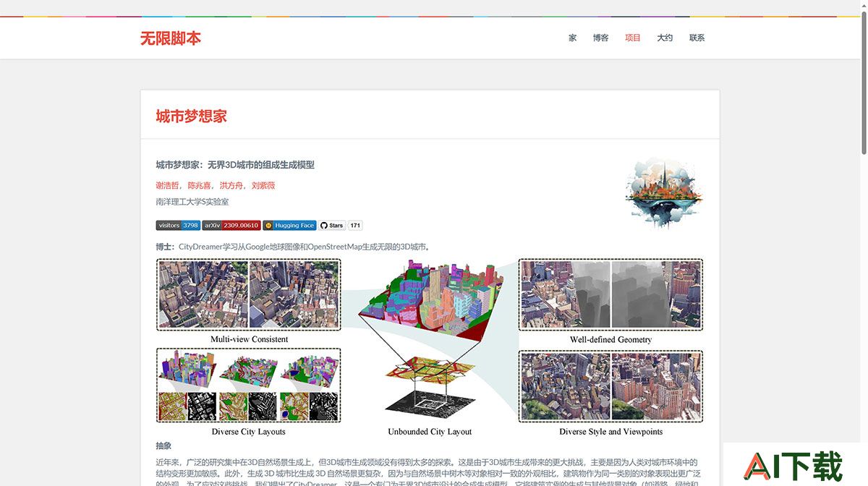Click the GitHub Stars button
This screenshot has height=486, width=868.
332,226
